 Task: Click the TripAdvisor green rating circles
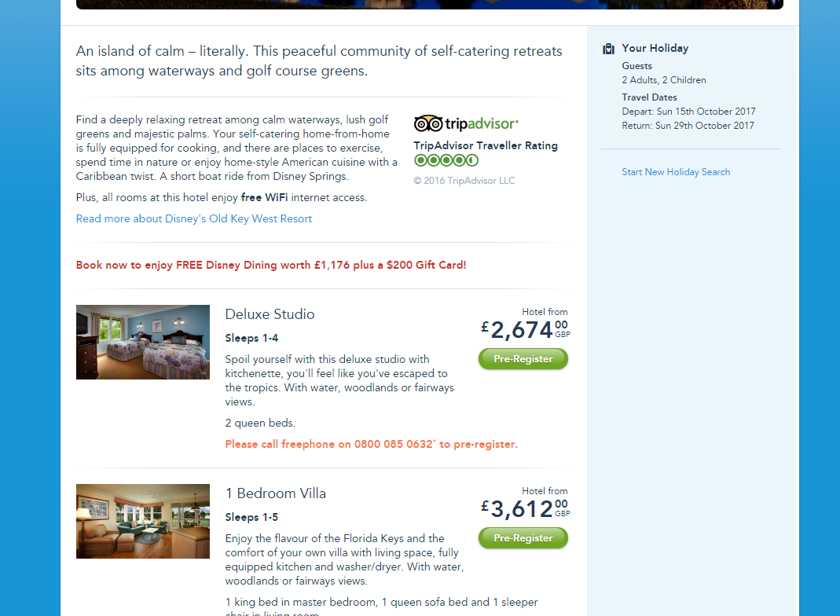tap(446, 160)
